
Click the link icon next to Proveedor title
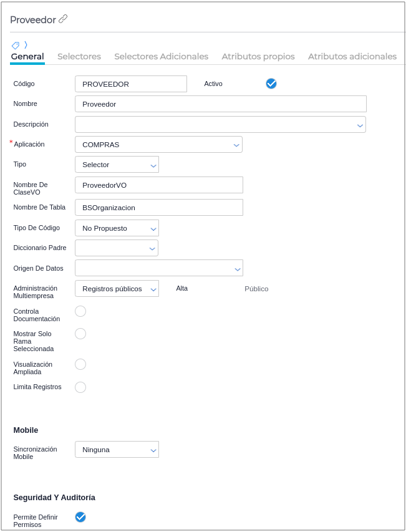tap(63, 19)
